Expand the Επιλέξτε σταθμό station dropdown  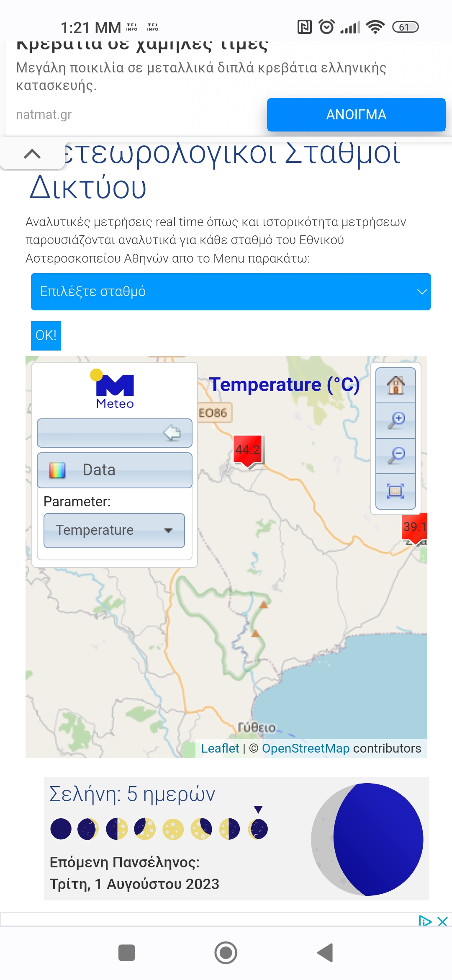[x=231, y=291]
